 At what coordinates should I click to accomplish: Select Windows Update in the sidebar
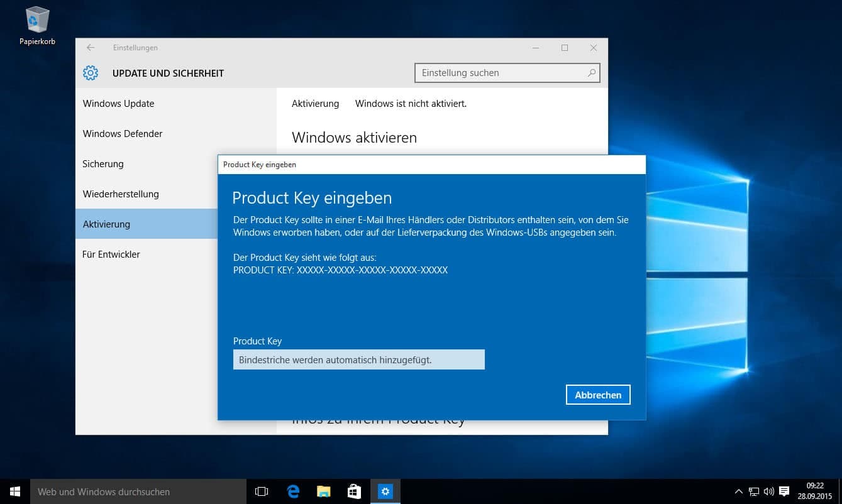click(x=176, y=104)
